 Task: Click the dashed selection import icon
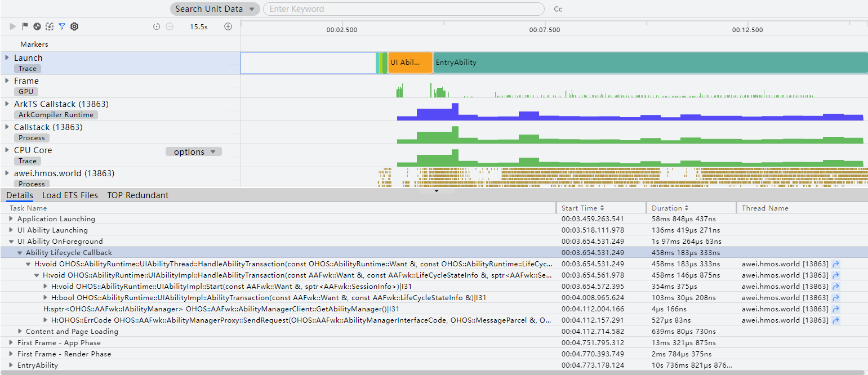[x=50, y=26]
